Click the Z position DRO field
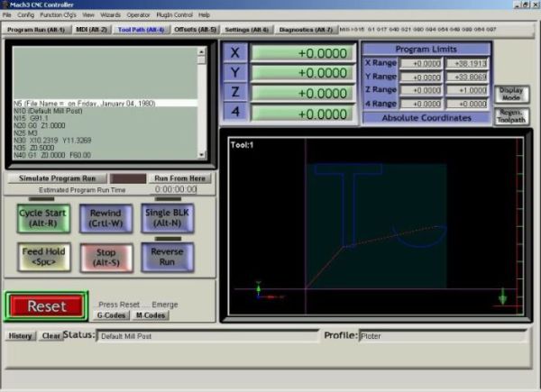 pyautogui.click(x=302, y=94)
